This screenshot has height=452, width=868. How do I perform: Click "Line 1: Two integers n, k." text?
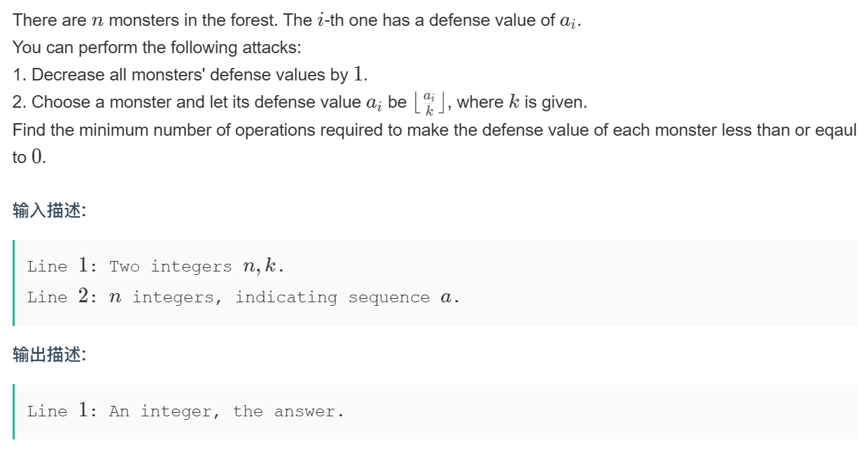155,267
